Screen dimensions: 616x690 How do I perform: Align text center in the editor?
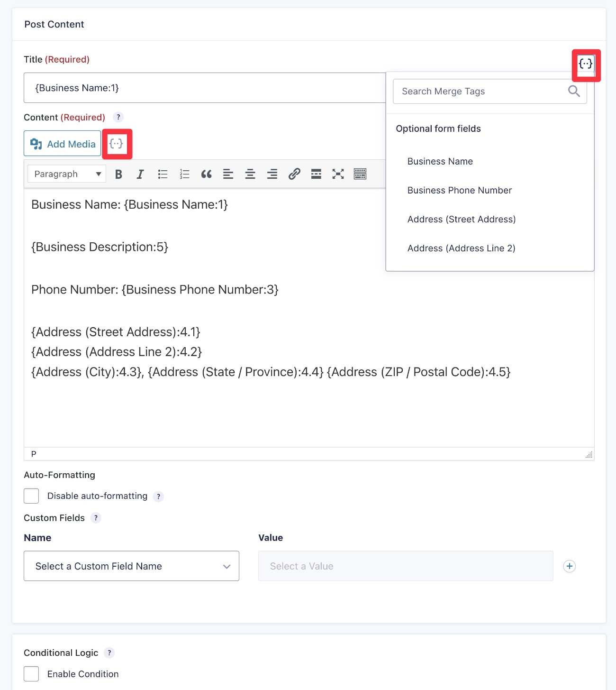pos(250,174)
